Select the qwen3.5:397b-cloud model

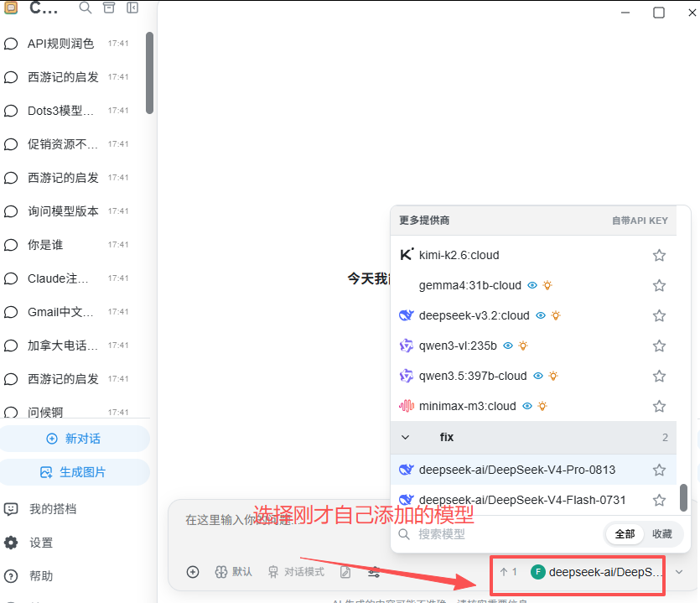[533, 376]
